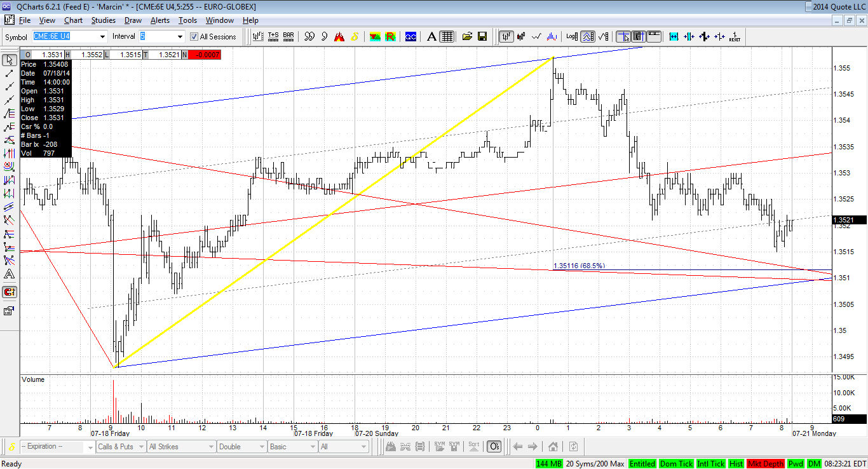868x469 pixels.
Task: Open drawing properties icon at sidebar bottom
Action: pos(10,311)
